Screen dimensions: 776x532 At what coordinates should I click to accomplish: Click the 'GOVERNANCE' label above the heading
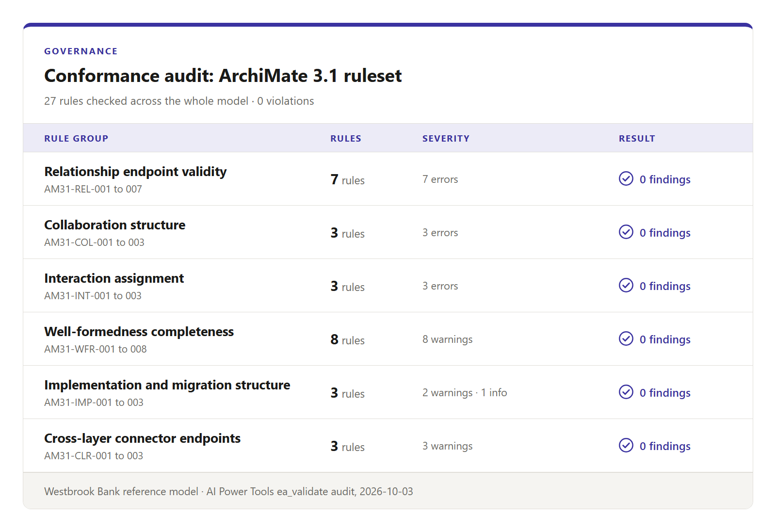point(81,51)
